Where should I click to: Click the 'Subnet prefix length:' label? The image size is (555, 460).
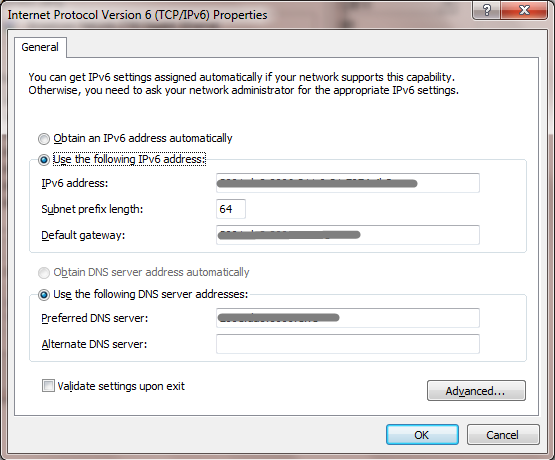click(92, 209)
